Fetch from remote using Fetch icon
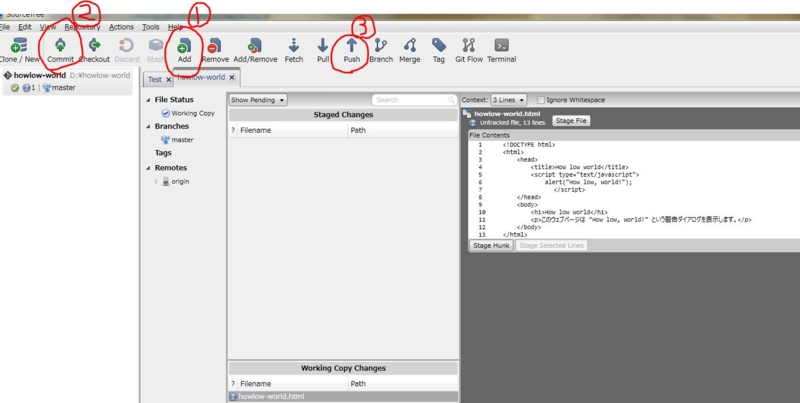 [293, 45]
